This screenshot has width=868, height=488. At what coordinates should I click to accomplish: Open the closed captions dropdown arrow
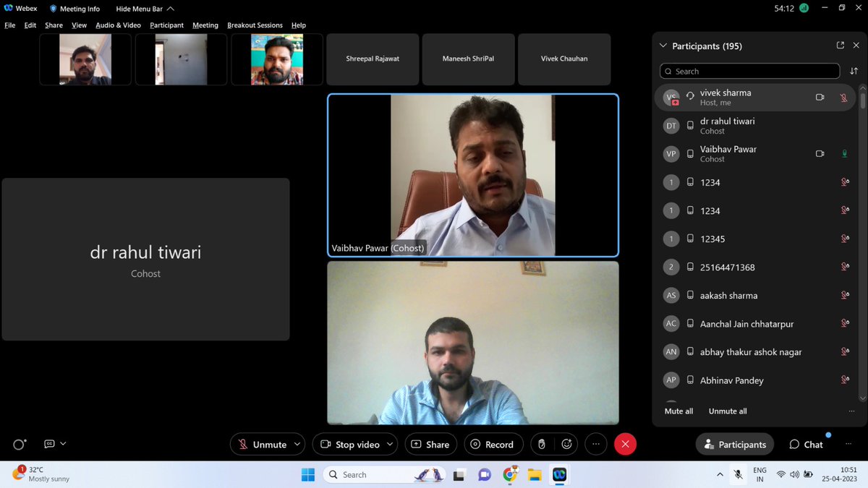[63, 444]
